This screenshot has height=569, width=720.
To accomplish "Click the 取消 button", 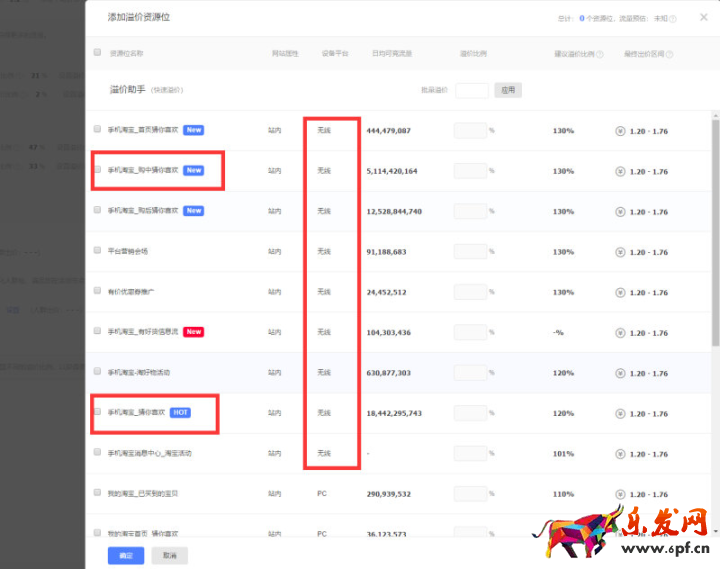I will (169, 554).
